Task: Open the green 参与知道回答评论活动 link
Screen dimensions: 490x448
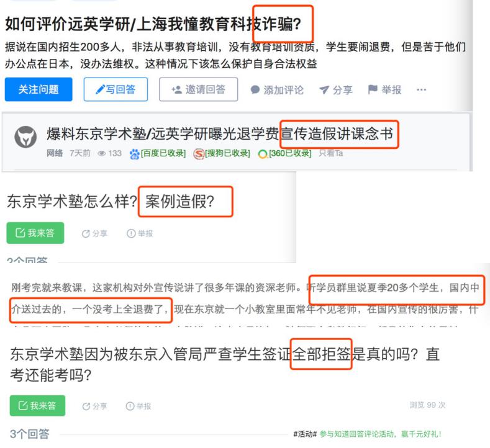Action: 380,434
